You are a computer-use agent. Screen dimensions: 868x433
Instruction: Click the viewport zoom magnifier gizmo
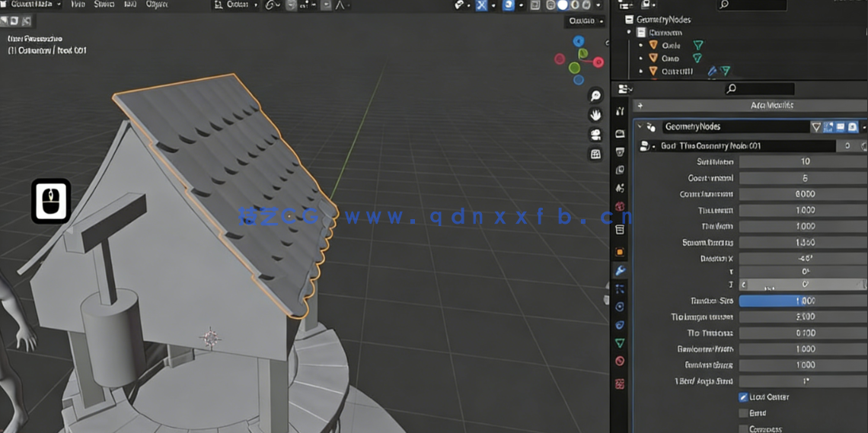595,96
